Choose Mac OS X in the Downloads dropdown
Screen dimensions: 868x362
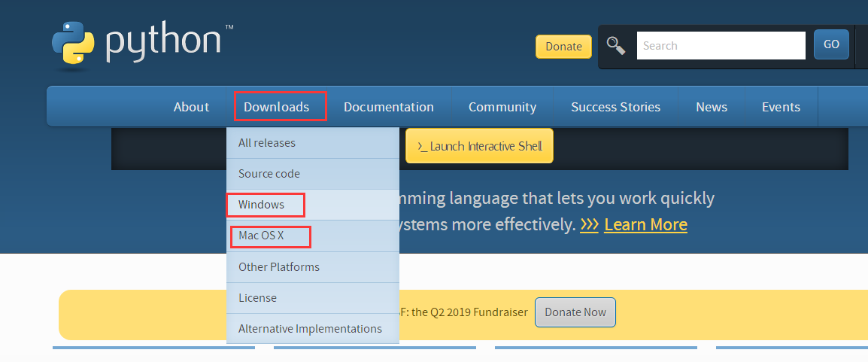[313, 236]
